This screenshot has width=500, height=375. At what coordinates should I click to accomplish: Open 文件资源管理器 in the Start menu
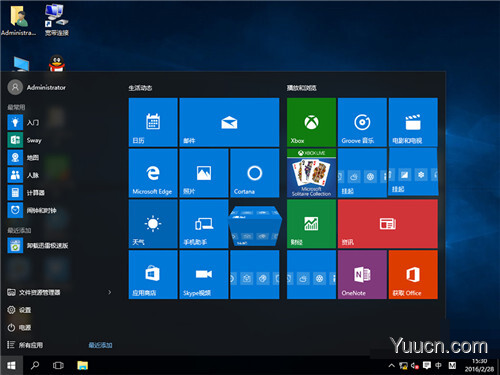34,292
